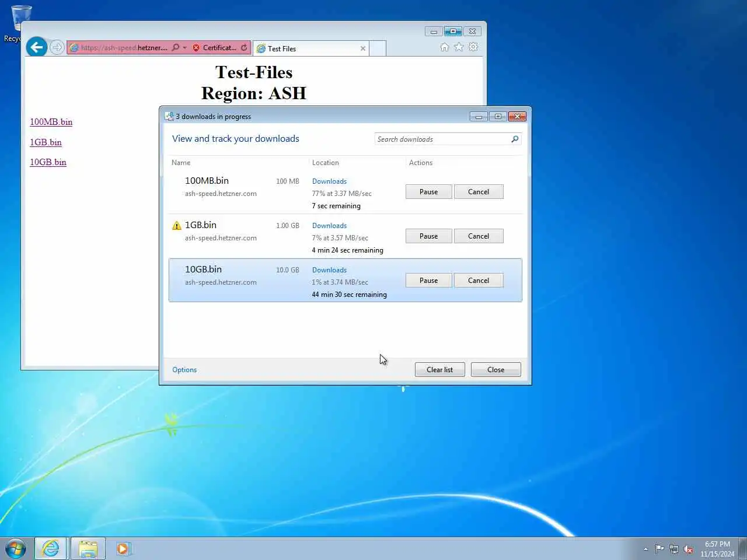Screen dimensions: 747x560
Task: Open Favorites star icon
Action: (x=459, y=47)
